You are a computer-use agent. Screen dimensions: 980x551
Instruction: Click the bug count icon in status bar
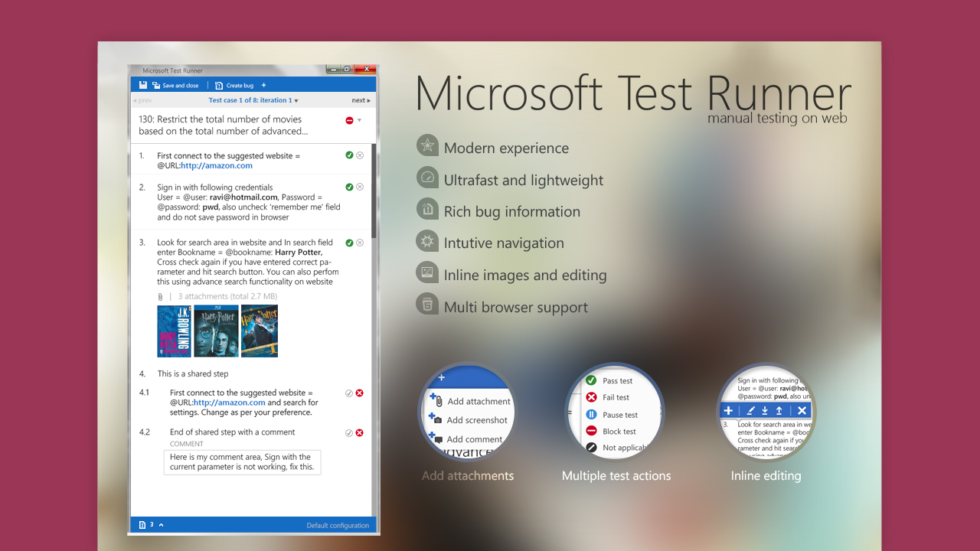(x=142, y=525)
